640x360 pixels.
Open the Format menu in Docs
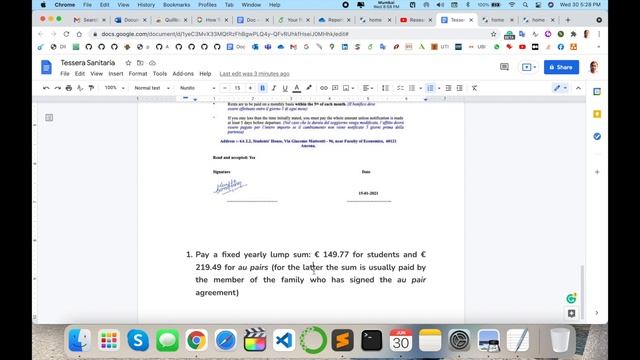pos(138,74)
